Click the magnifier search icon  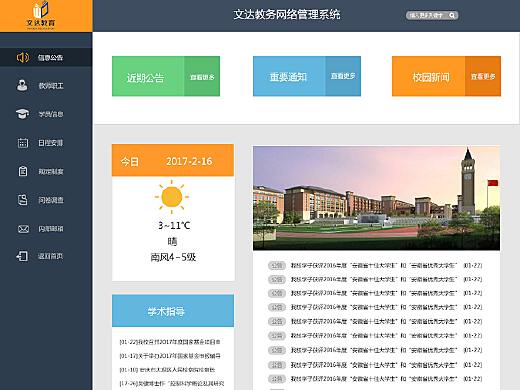click(x=452, y=15)
